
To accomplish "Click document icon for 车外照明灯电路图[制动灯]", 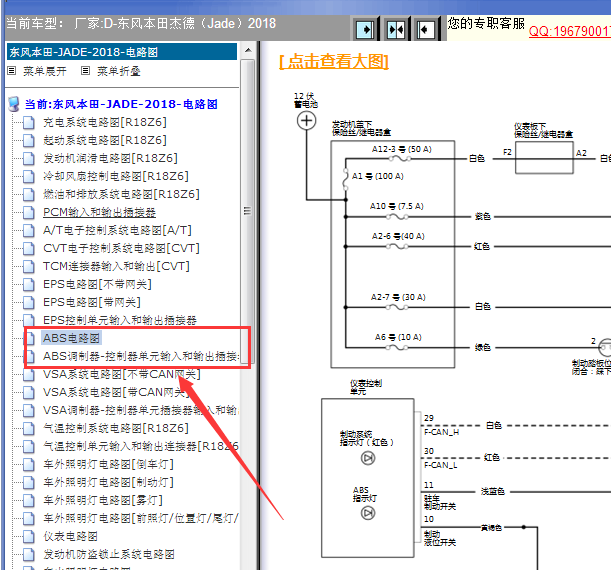I will (x=28, y=482).
